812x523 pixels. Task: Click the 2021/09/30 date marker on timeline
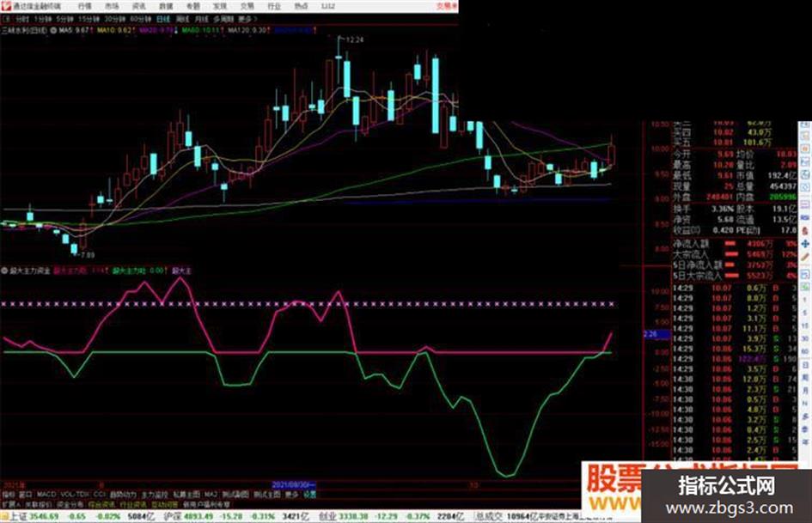294,485
